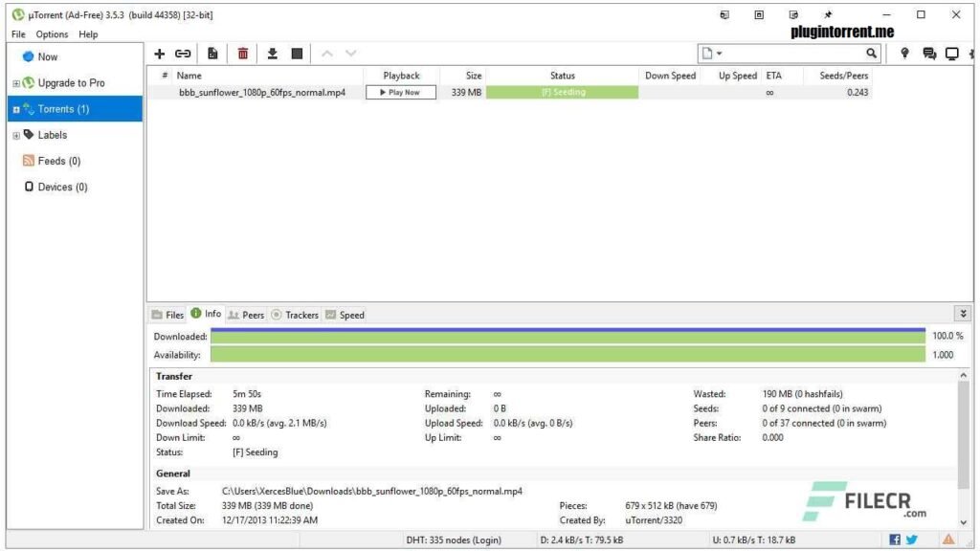Viewport: 980px width, 551px height.
Task: Click the orange warning triangle icon
Action: tap(948, 540)
